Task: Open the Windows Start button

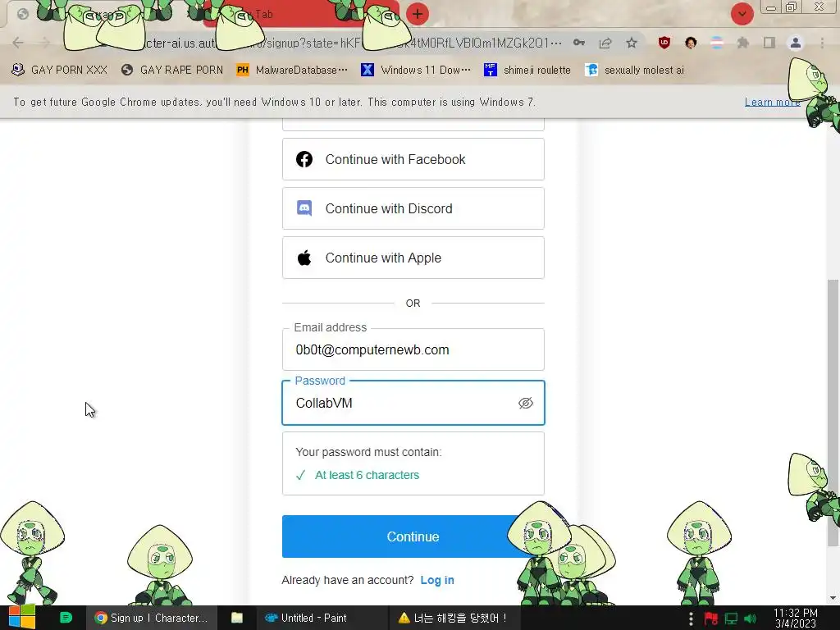Action: coord(22,618)
